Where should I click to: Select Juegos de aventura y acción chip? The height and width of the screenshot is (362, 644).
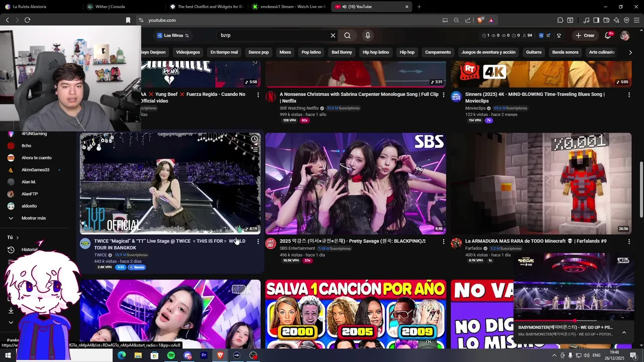[489, 52]
